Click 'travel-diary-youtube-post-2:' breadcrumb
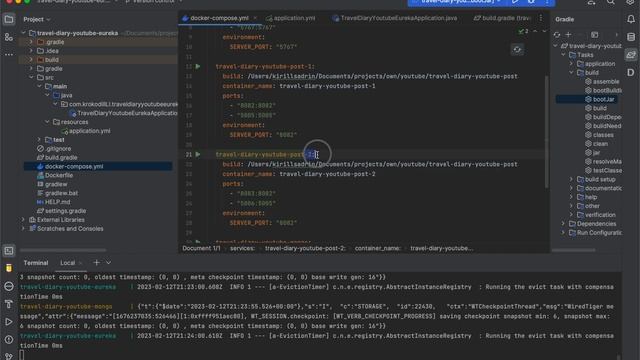The width and height of the screenshot is (640, 360). tap(305, 248)
